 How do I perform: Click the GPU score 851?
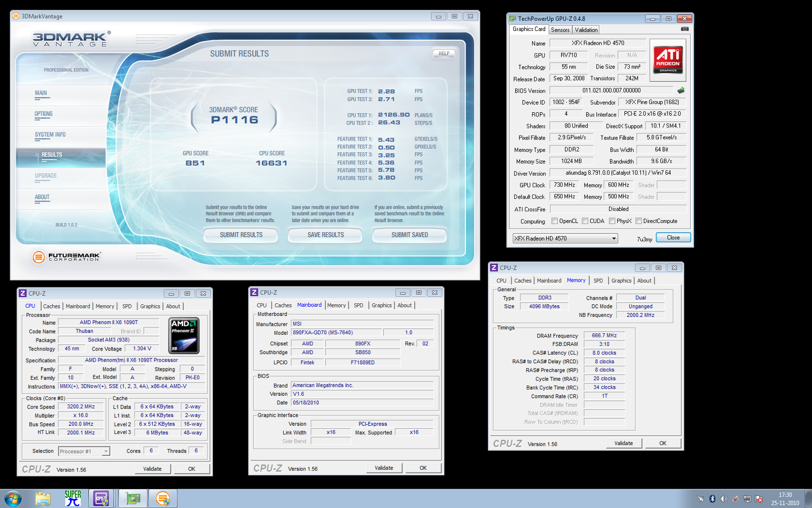195,163
